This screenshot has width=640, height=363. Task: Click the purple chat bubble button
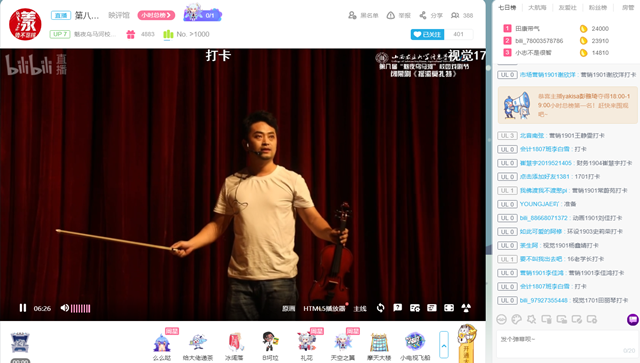(633, 319)
